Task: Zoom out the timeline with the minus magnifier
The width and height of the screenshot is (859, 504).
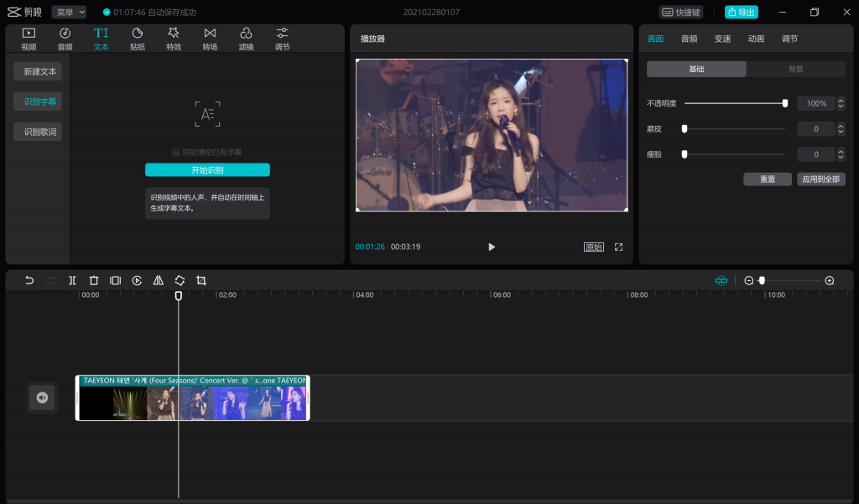Action: click(x=749, y=280)
